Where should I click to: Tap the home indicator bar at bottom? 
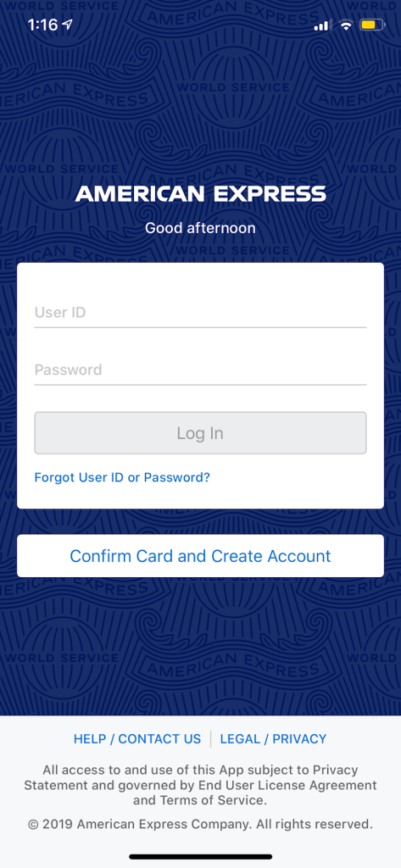[200, 856]
